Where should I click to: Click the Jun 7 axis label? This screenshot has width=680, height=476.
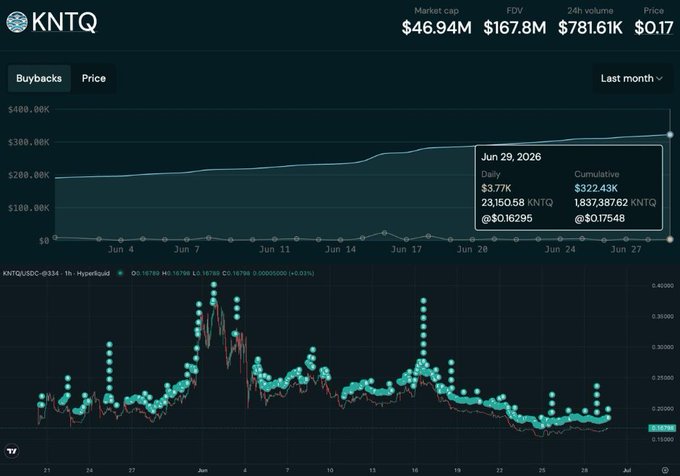pyautogui.click(x=187, y=249)
